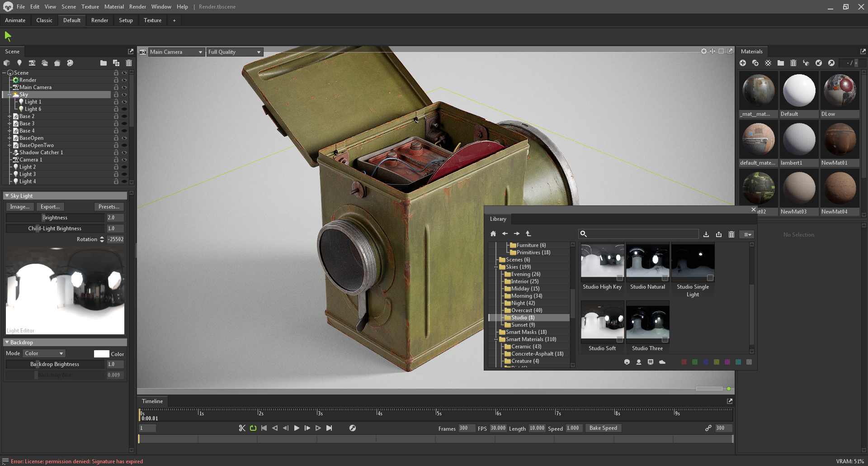Create a new material with the plus icon
The width and height of the screenshot is (868, 466).
pyautogui.click(x=743, y=63)
